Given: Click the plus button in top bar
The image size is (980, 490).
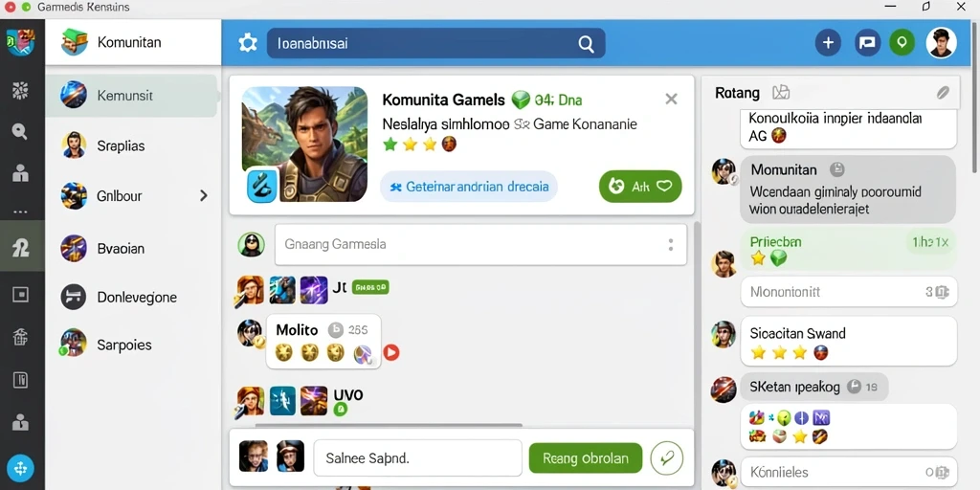Looking at the screenshot, I should tap(828, 42).
